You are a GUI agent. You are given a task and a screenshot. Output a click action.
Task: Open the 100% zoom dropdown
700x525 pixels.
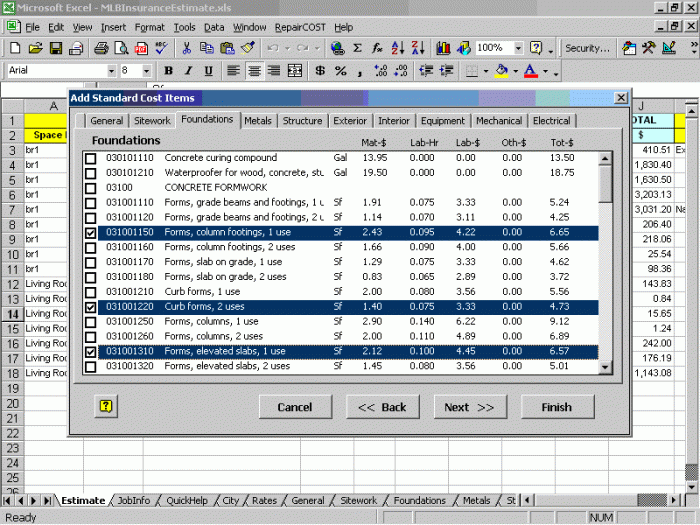(516, 48)
